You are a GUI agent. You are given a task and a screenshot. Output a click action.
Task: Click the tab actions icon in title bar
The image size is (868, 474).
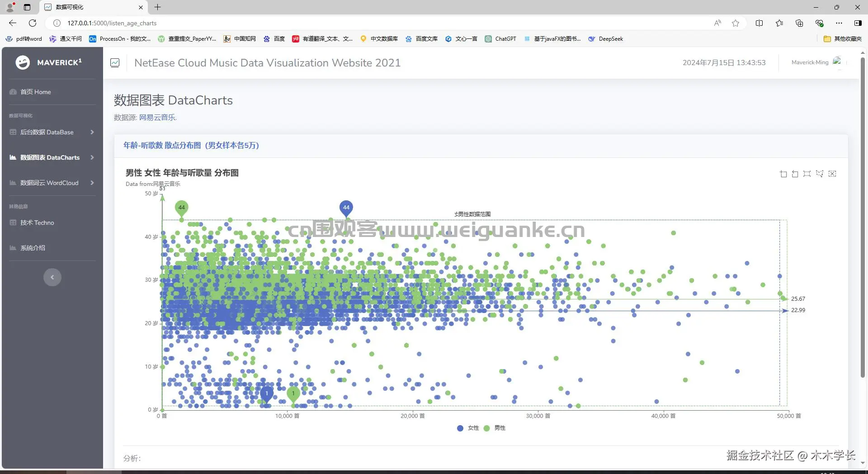click(27, 7)
